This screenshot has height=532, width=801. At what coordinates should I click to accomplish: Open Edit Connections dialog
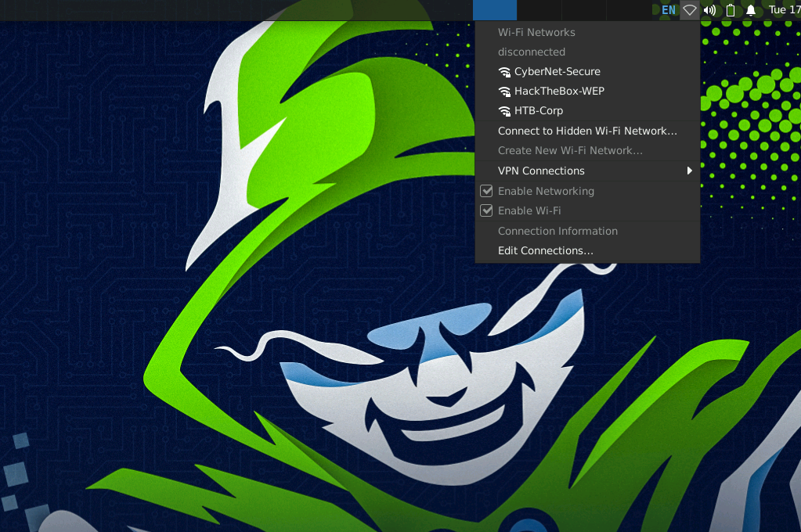click(587, 250)
